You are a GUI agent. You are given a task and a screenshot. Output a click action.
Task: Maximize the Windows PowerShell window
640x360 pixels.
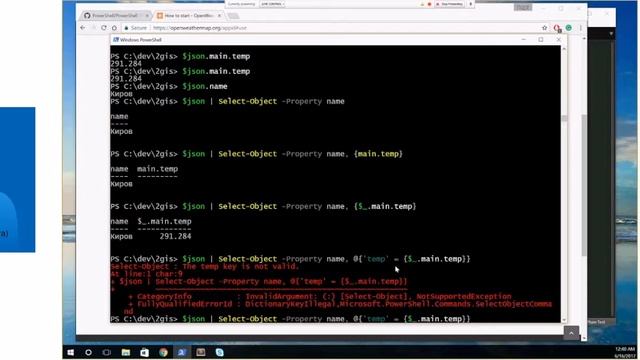pyautogui.click(x=541, y=40)
